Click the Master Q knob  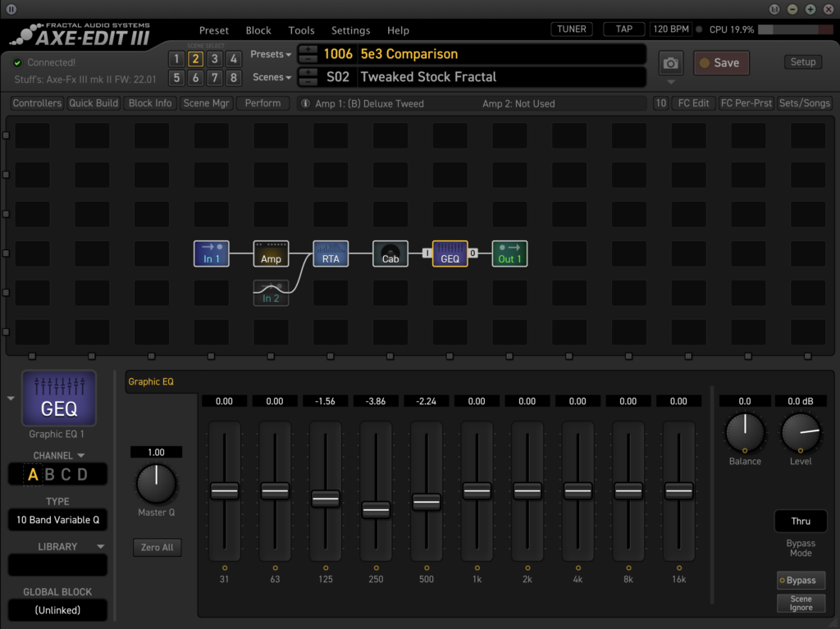click(156, 484)
